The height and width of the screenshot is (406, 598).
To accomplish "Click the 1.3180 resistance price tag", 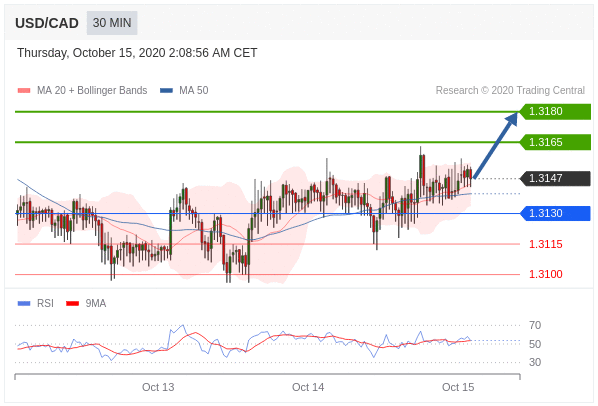I will click(555, 111).
